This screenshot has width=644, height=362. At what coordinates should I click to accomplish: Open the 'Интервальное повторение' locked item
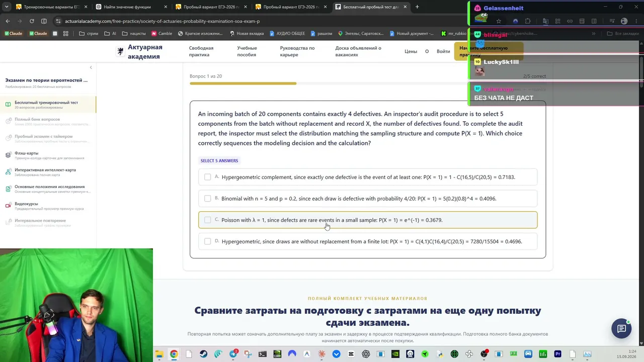pos(48,222)
